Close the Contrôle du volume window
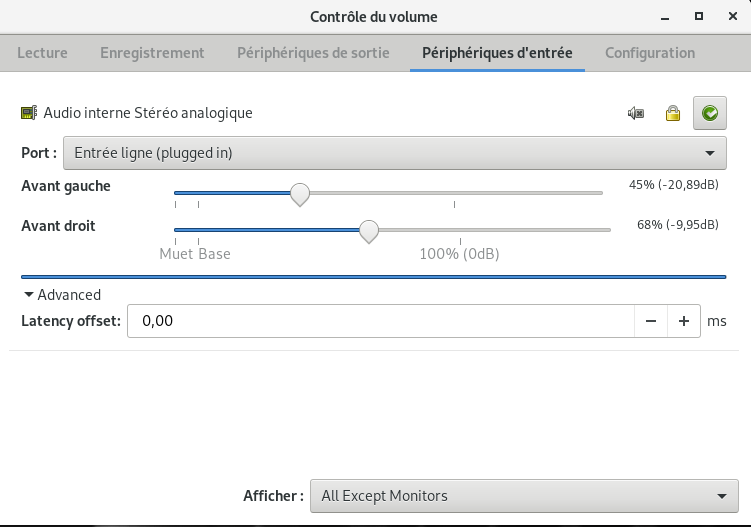The image size is (751, 527). (x=732, y=16)
